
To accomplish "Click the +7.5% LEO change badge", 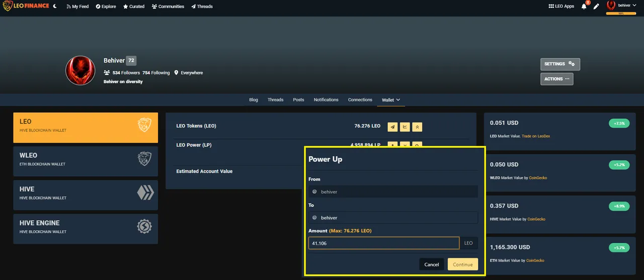I will point(619,123).
